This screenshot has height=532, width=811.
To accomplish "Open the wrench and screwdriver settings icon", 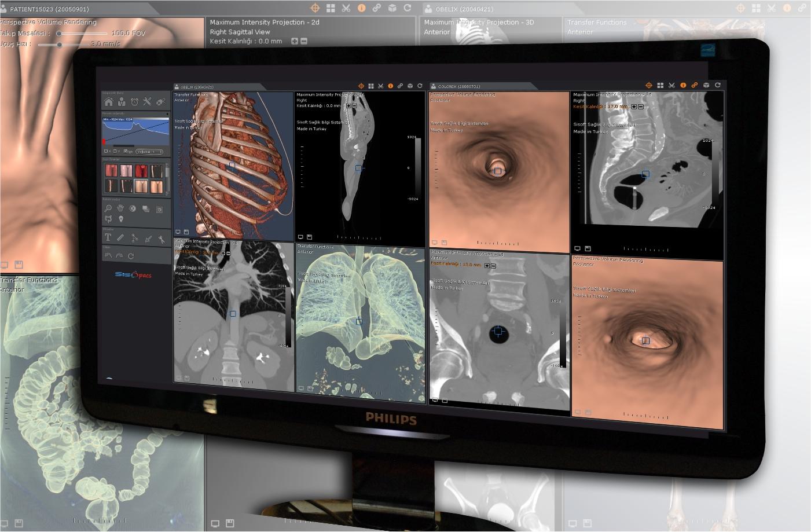I will click(x=148, y=102).
